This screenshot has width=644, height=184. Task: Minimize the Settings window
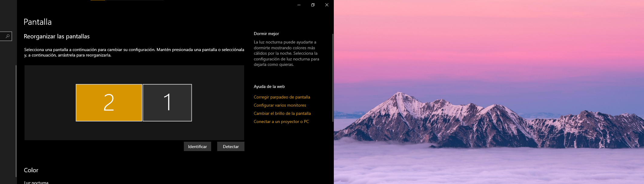(x=299, y=5)
